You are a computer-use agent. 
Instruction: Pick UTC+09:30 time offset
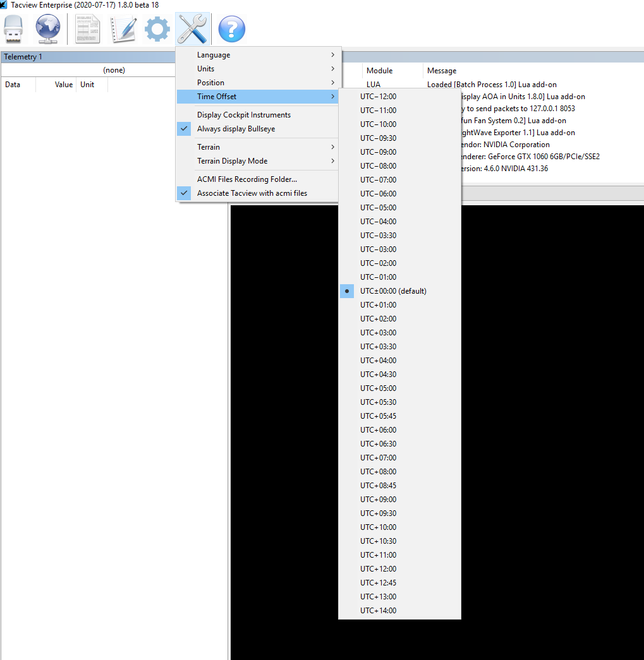pyautogui.click(x=399, y=513)
